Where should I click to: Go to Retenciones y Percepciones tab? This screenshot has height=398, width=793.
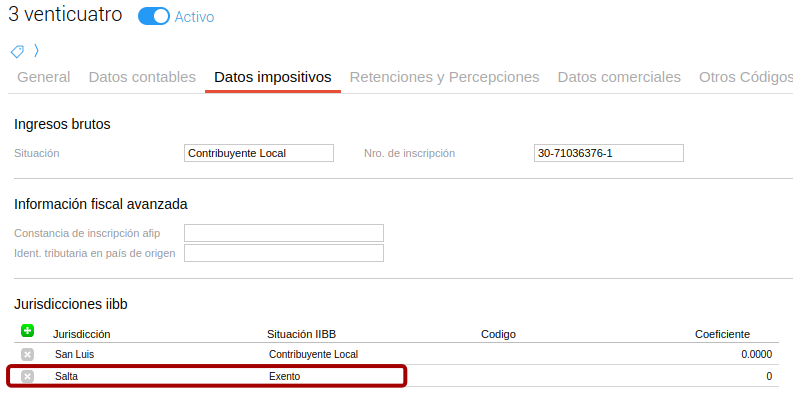(x=445, y=77)
